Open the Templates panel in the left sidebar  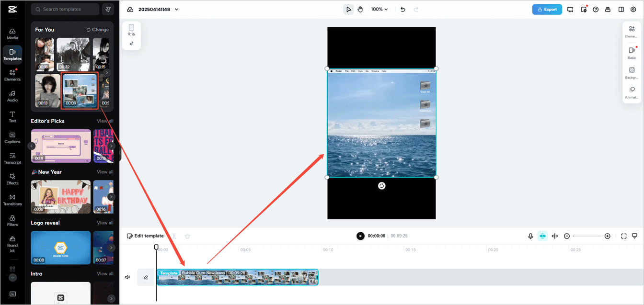[x=12, y=55]
